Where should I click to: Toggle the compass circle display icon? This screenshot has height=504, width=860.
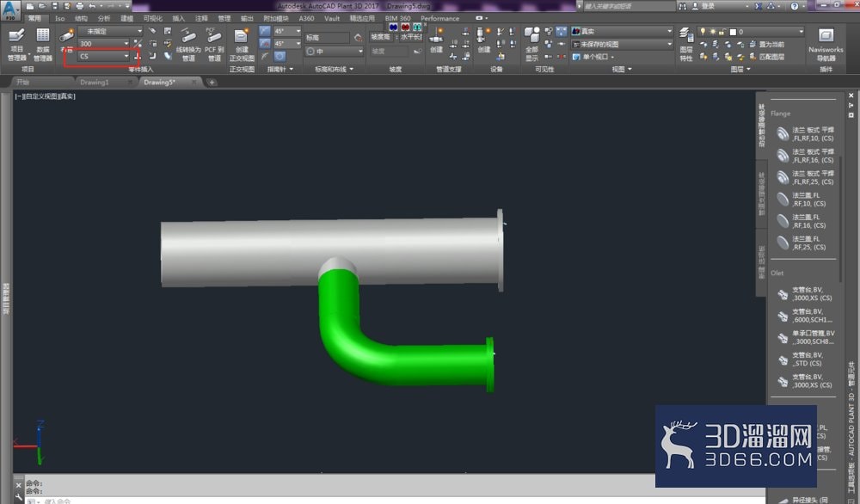(279, 56)
